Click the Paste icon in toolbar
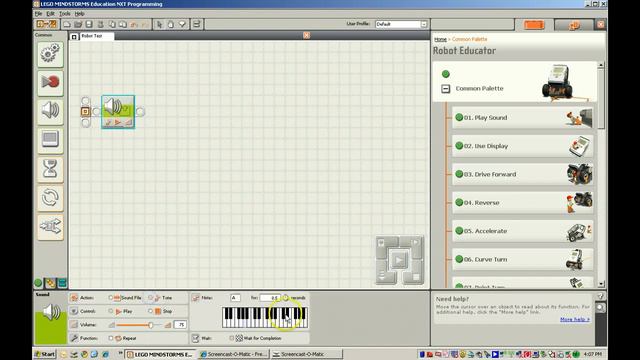Viewport: 640px width, 360px height. (122, 24)
